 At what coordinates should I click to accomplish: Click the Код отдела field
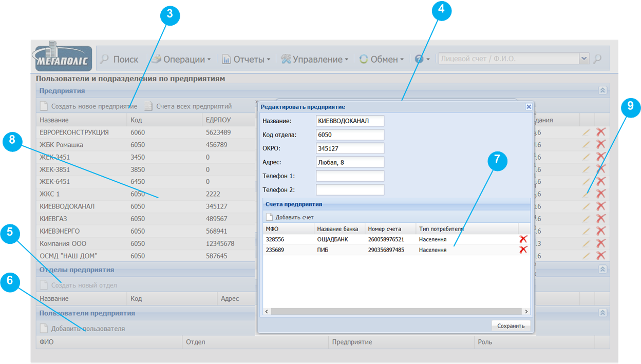[350, 135]
